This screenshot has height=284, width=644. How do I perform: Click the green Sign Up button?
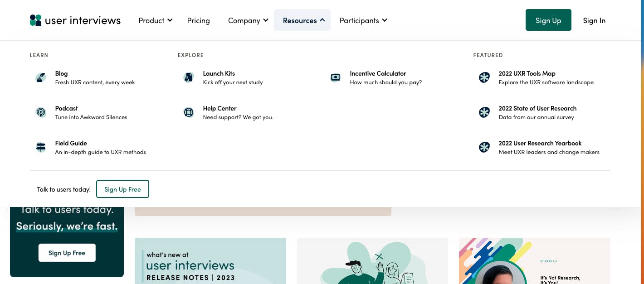coord(548,20)
